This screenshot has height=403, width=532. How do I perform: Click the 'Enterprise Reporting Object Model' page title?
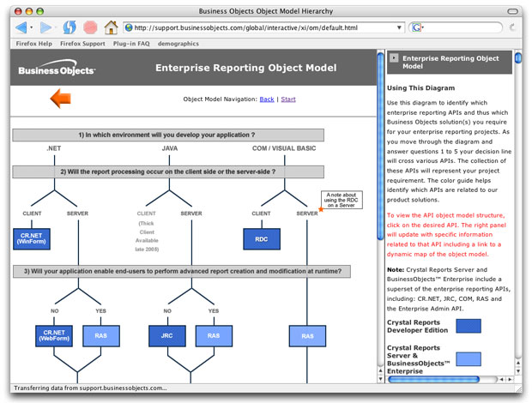pos(246,68)
